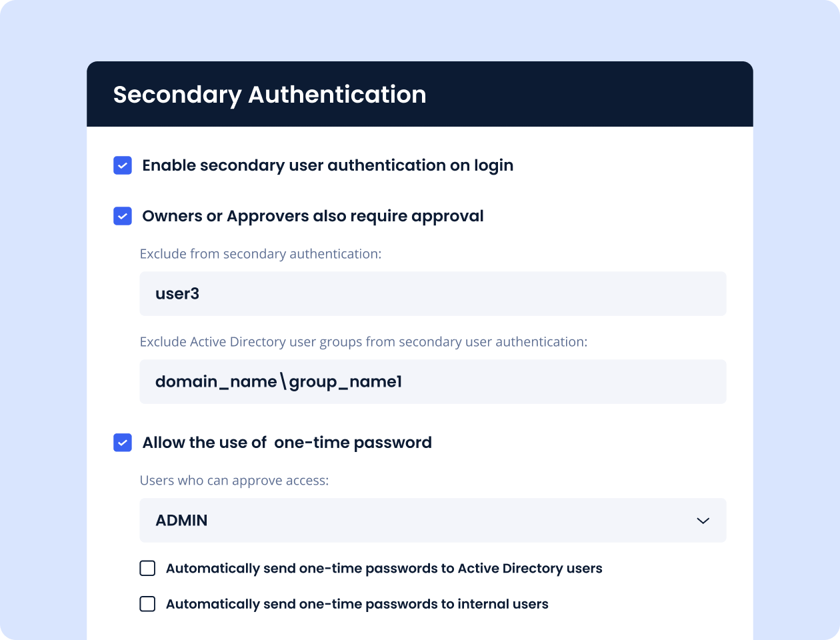Viewport: 840px width, 640px height.
Task: Toggle the Owners or Approvers approval checkbox
Action: [123, 216]
